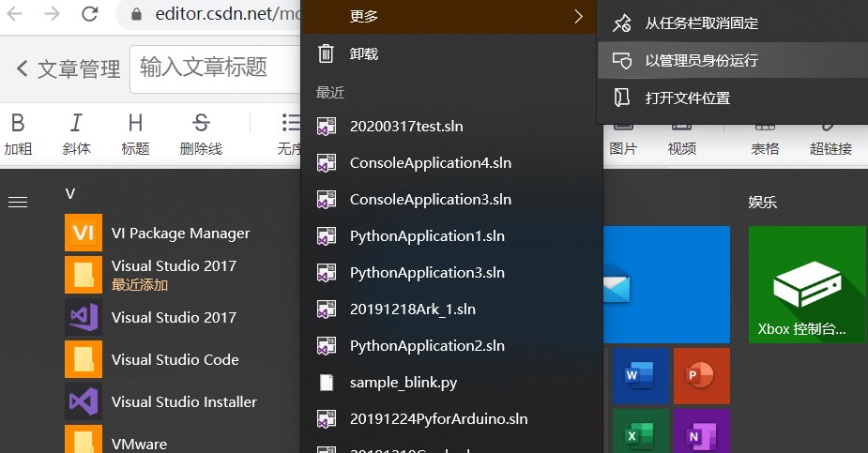
Task: Open the Xbox 控制台 tile
Action: (x=807, y=284)
